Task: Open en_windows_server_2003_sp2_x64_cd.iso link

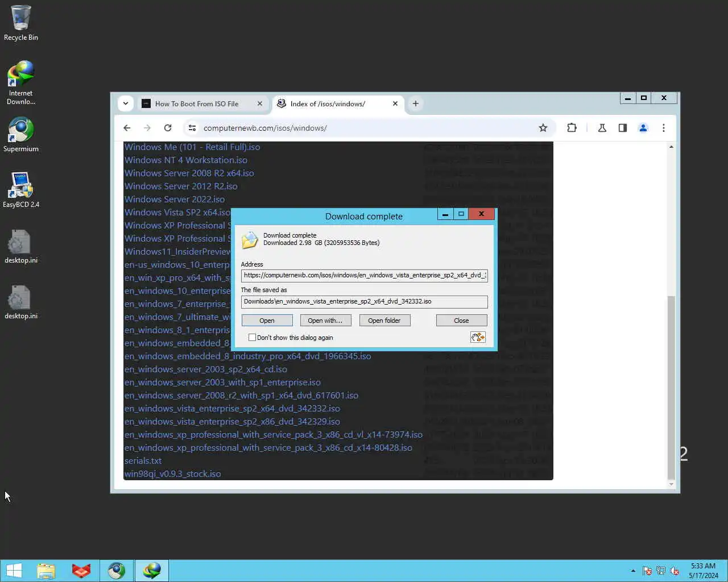Action: click(206, 369)
